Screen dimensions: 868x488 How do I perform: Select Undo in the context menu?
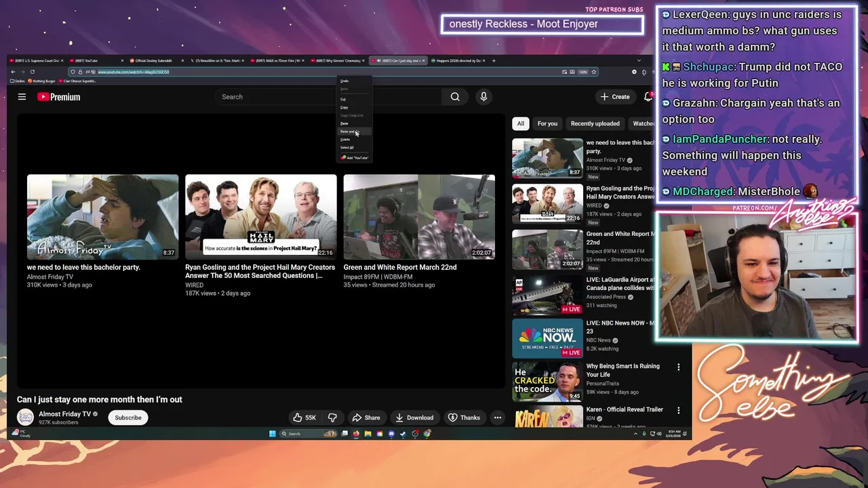(x=344, y=81)
